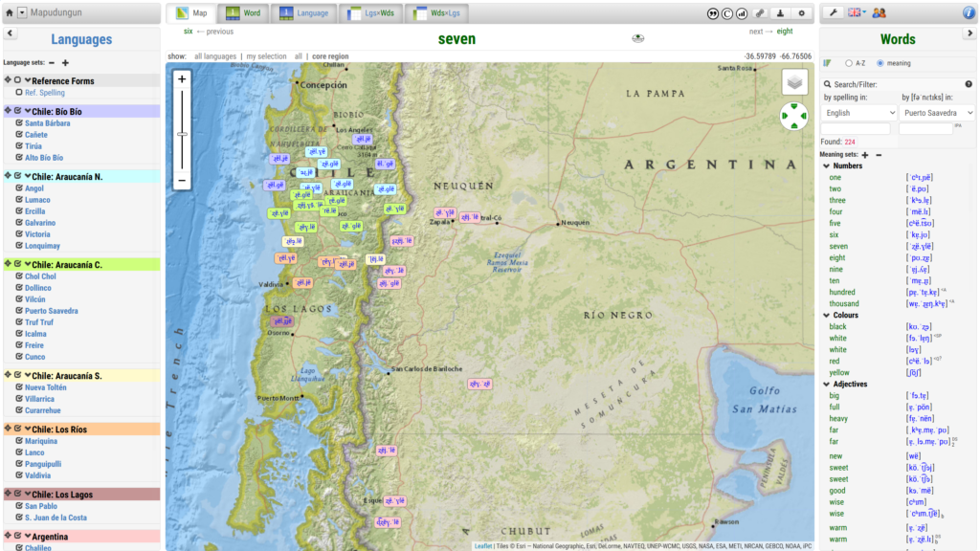
Task: Open the blue info icon
Action: 969,12
